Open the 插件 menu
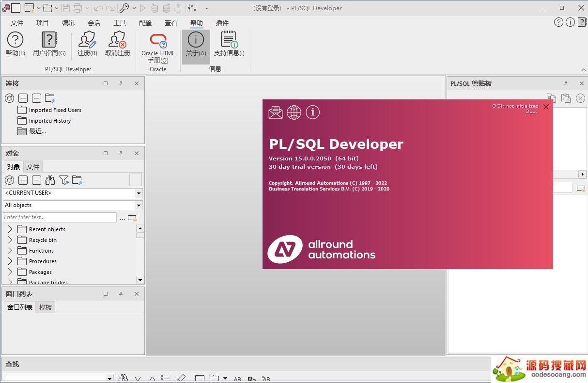The width and height of the screenshot is (588, 383). pyautogui.click(x=222, y=23)
